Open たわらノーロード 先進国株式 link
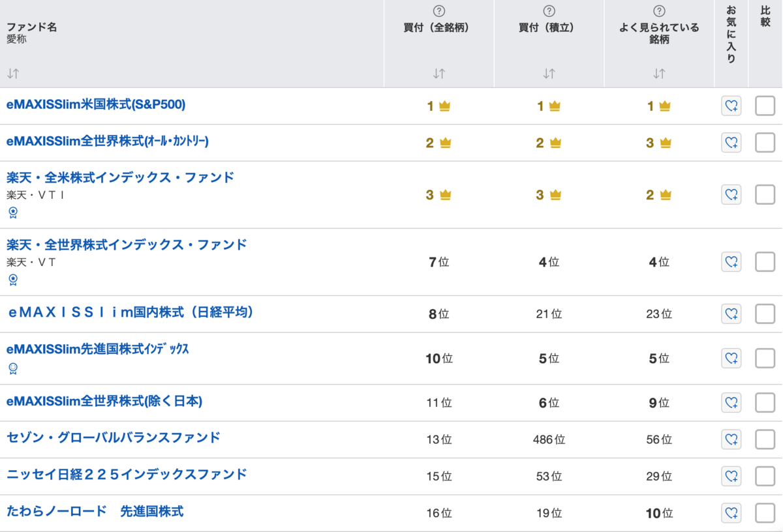The width and height of the screenshot is (783, 532). click(95, 511)
